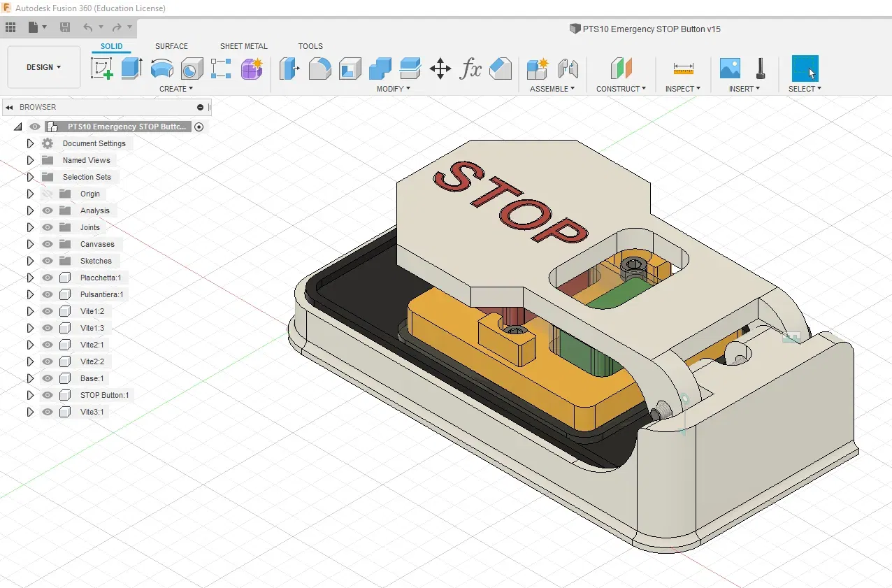This screenshot has width=892, height=588.
Task: Click the Redo arrow
Action: point(117,28)
